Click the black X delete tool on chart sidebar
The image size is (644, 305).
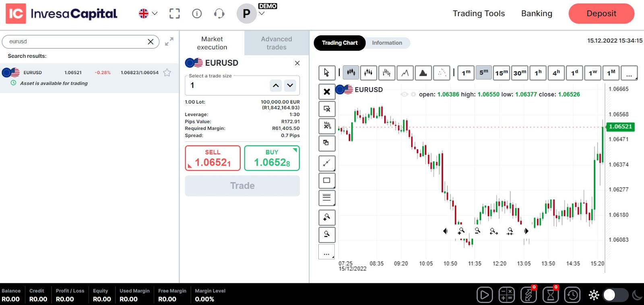point(327,91)
